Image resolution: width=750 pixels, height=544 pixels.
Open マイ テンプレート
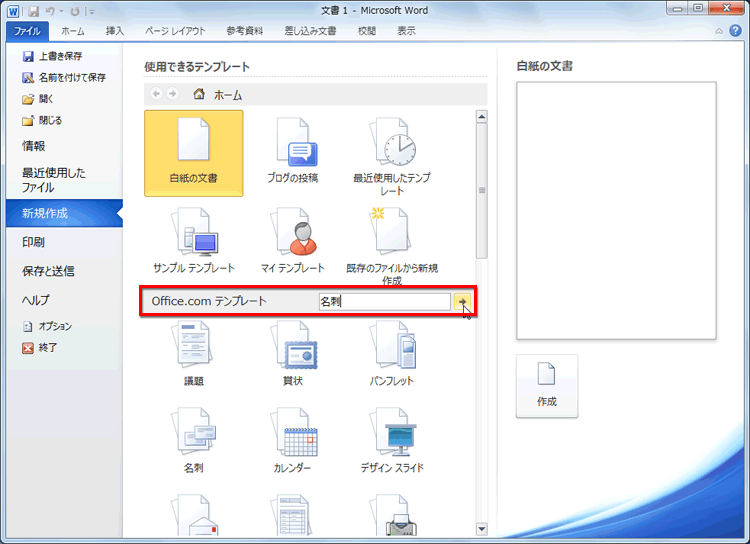pyautogui.click(x=293, y=240)
